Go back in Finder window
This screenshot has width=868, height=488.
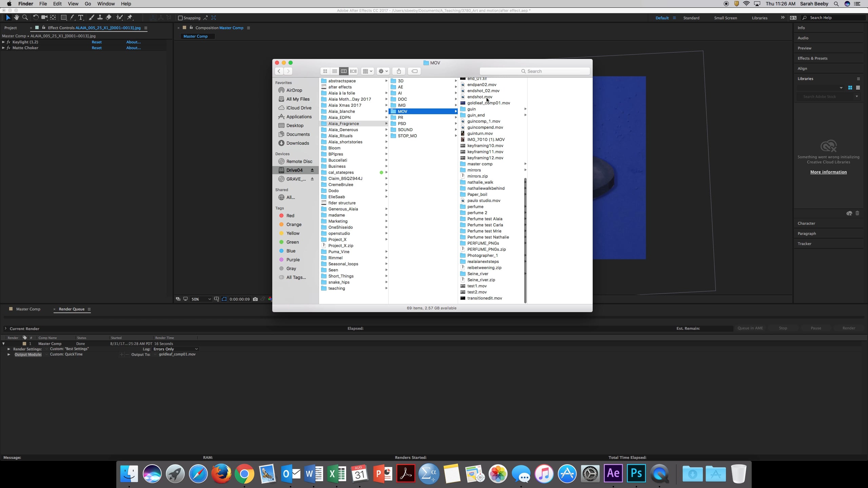(279, 71)
